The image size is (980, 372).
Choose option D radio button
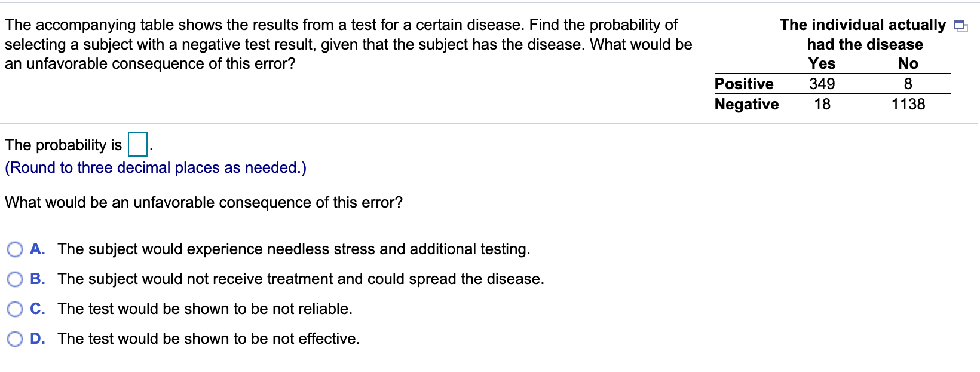pyautogui.click(x=15, y=339)
